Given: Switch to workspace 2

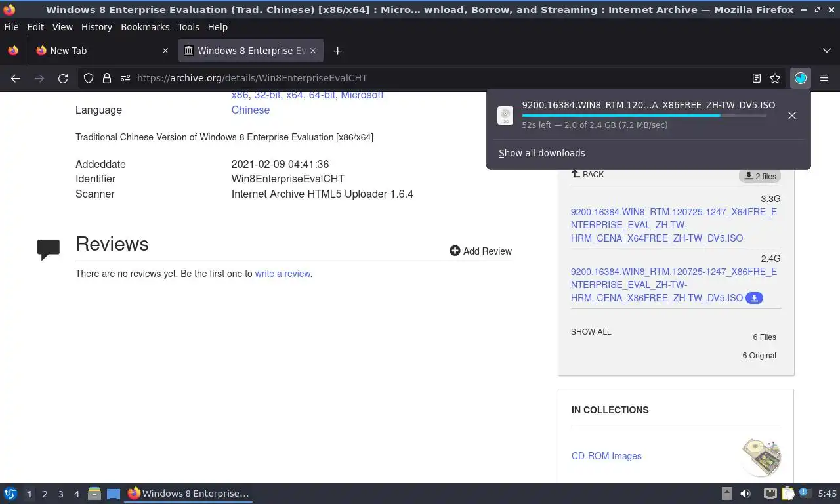Looking at the screenshot, I should [x=45, y=493].
